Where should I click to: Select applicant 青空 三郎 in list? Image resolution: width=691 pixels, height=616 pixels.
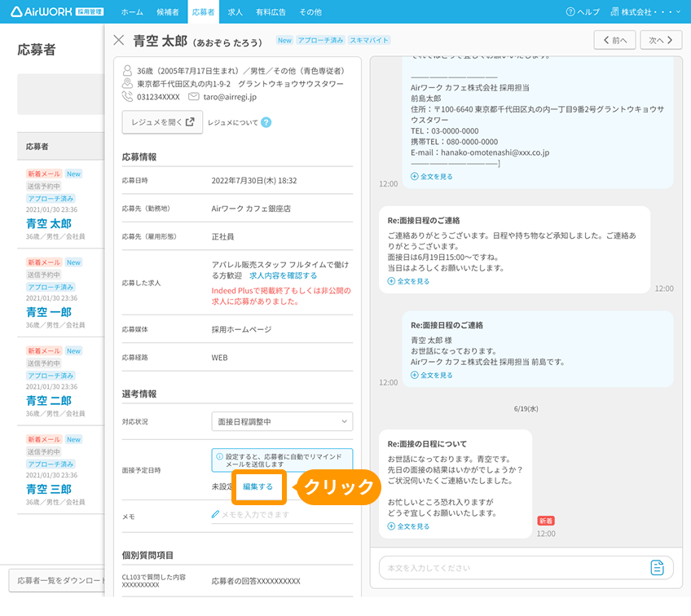pyautogui.click(x=48, y=489)
